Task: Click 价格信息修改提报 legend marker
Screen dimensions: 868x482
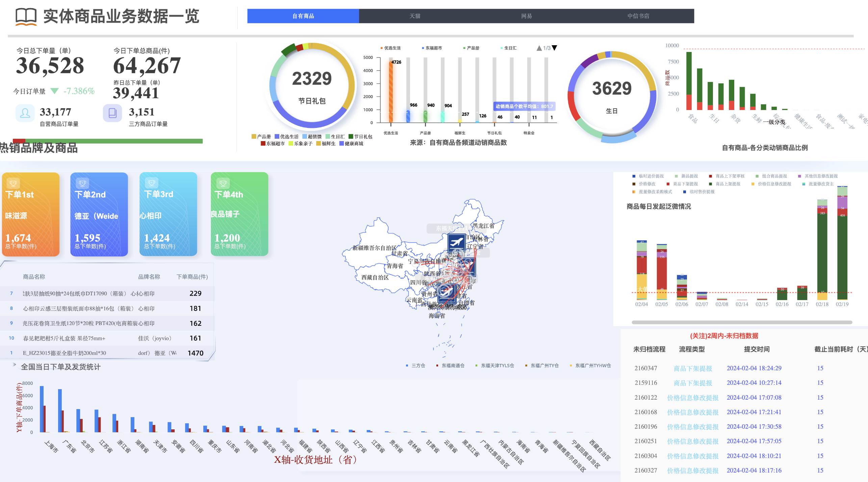Action: click(x=753, y=184)
